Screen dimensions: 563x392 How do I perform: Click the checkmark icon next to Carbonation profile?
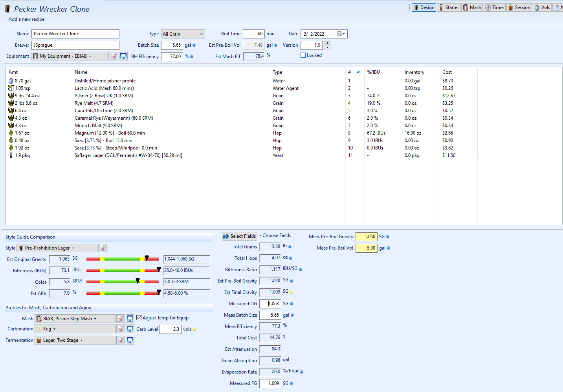coord(121,329)
